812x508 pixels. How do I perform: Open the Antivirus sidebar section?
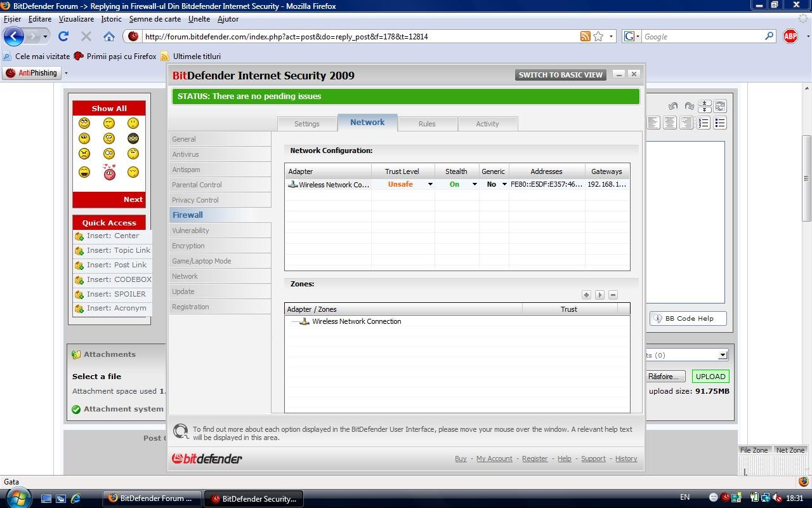(x=219, y=154)
